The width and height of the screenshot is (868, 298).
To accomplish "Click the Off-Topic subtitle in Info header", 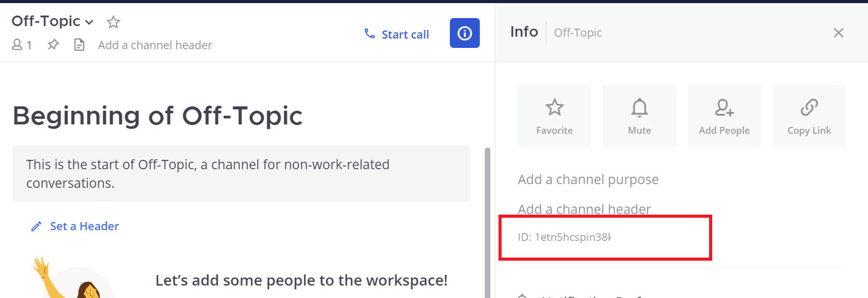I will click(578, 32).
